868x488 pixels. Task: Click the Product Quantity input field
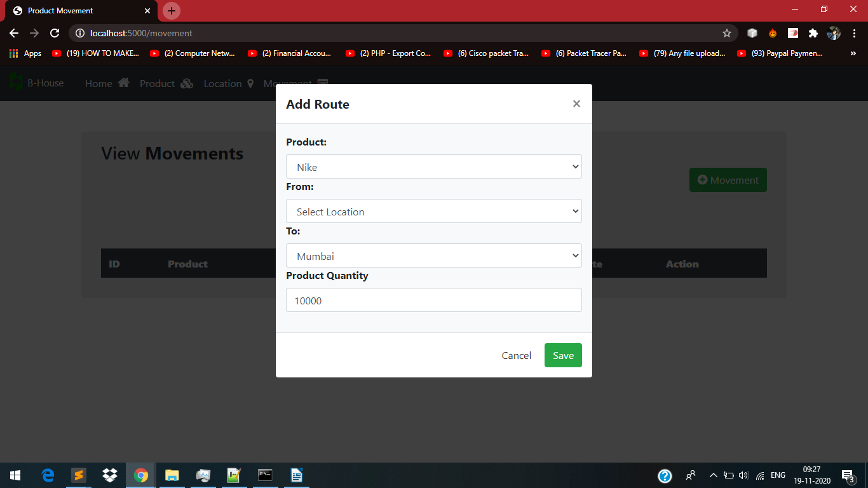(434, 301)
